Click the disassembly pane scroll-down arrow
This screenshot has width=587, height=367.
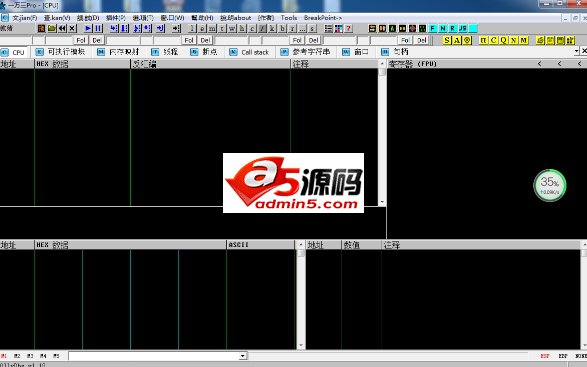point(382,202)
